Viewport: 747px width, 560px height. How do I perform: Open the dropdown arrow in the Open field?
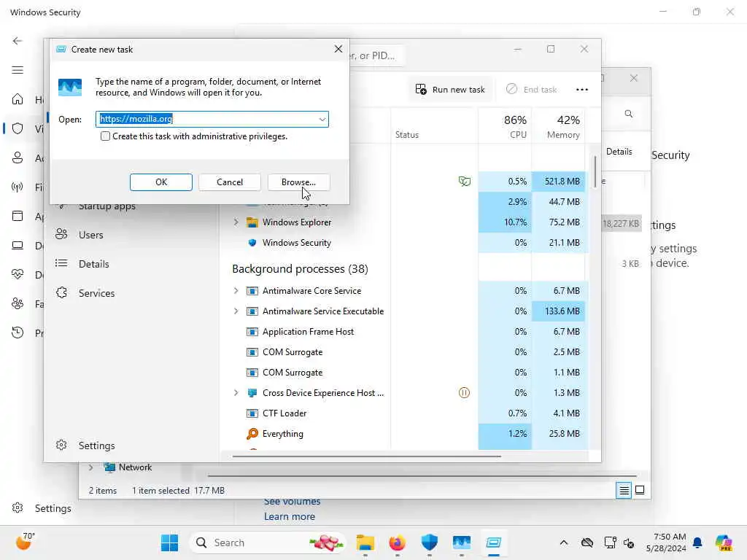[x=322, y=119]
